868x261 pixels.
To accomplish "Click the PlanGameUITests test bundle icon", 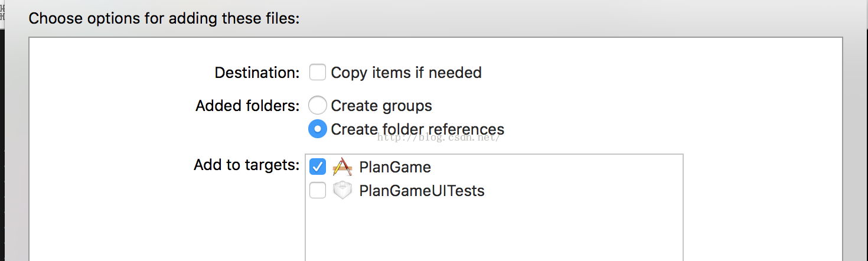I will pyautogui.click(x=342, y=191).
